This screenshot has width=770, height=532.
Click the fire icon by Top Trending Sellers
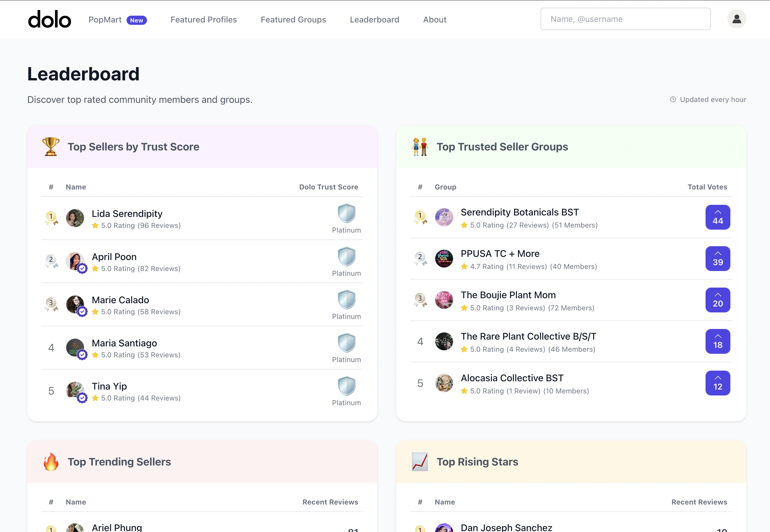point(51,462)
